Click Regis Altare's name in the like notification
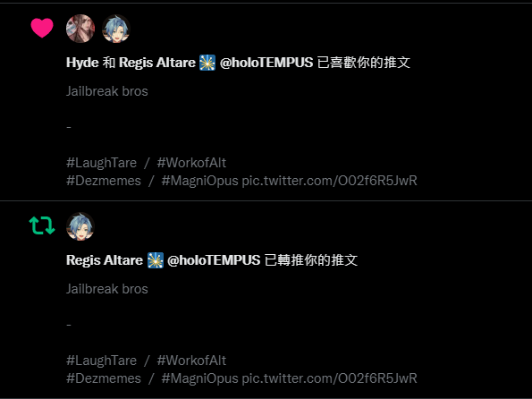The height and width of the screenshot is (399, 532). (157, 63)
